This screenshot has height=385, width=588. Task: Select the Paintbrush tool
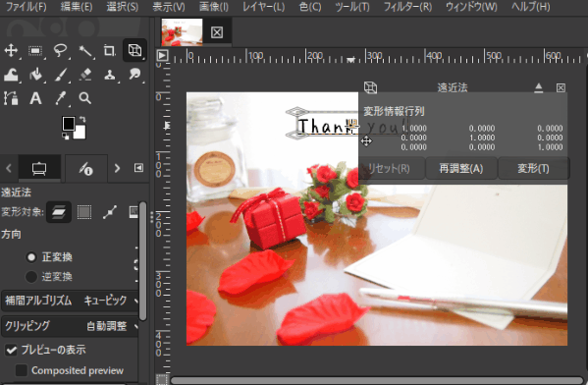point(61,75)
